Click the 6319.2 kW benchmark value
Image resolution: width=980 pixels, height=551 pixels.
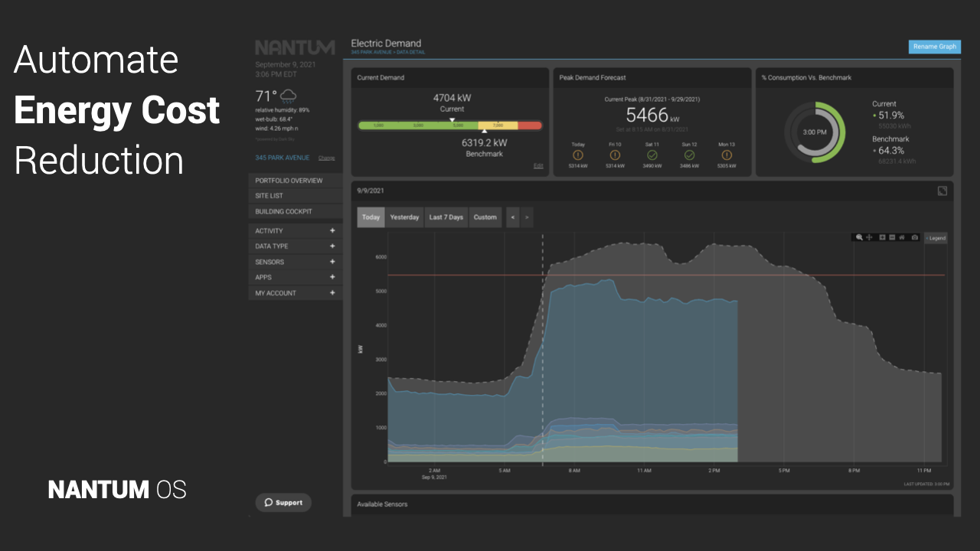pyautogui.click(x=484, y=142)
